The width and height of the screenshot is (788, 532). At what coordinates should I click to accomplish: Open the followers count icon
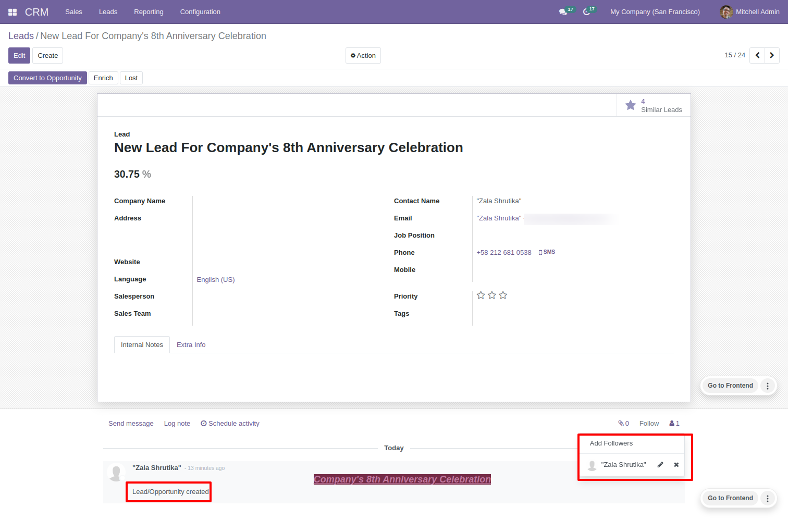(x=674, y=424)
